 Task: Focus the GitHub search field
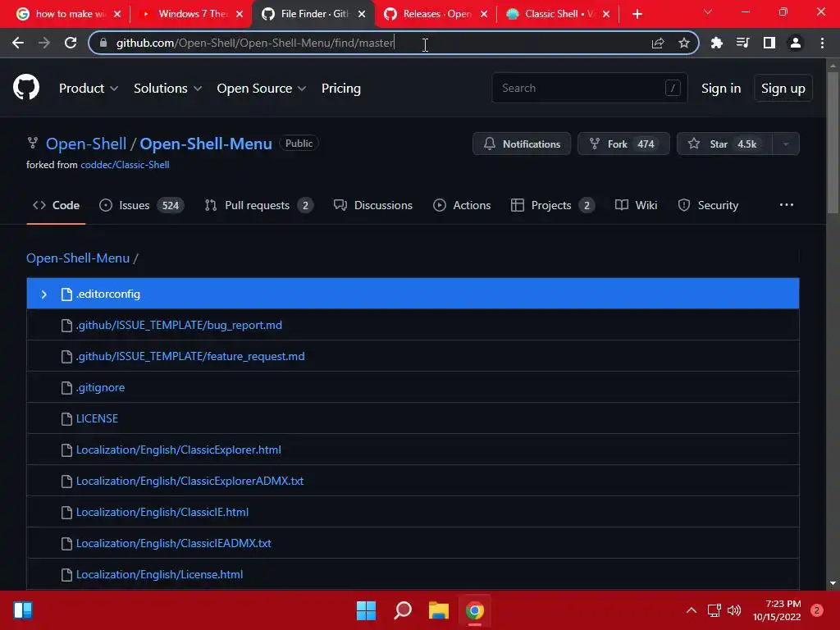click(589, 88)
